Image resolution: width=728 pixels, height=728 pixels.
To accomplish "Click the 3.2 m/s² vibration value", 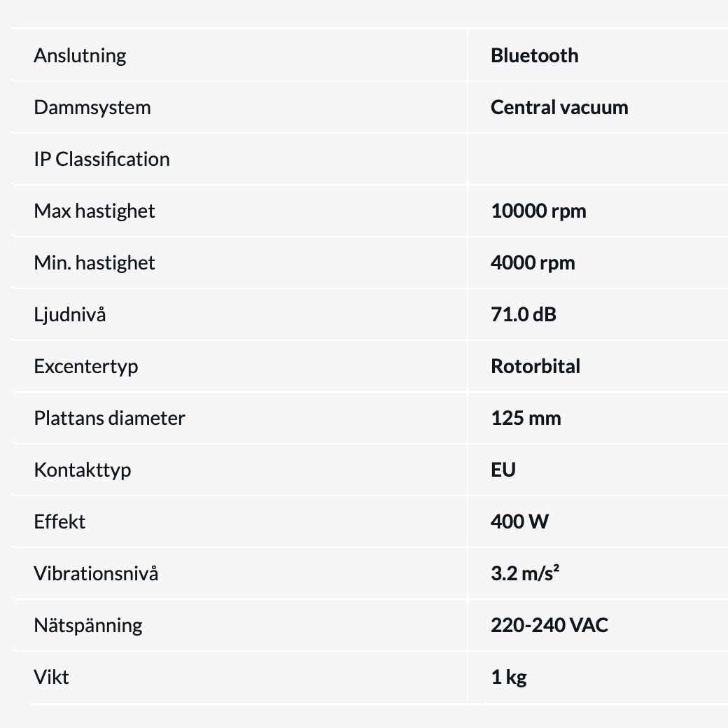I will coord(525,573).
